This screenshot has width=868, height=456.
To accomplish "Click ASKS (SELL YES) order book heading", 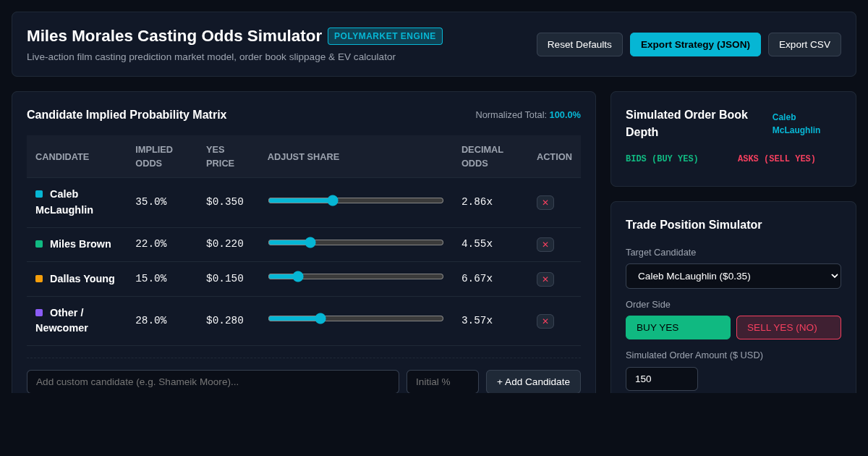I will tap(777, 159).
